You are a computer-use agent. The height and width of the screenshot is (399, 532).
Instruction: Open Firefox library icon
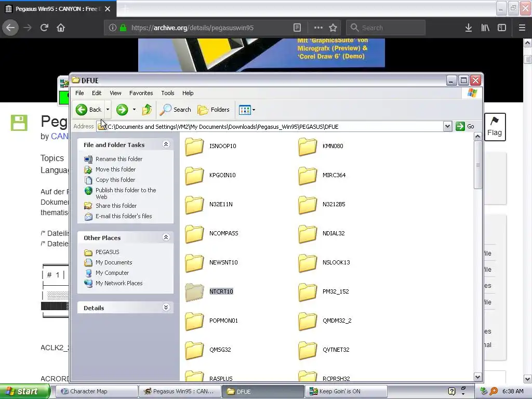point(485,28)
